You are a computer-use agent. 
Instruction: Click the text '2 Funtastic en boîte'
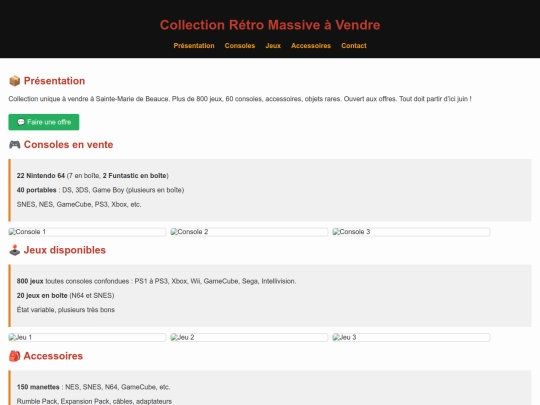pos(135,176)
